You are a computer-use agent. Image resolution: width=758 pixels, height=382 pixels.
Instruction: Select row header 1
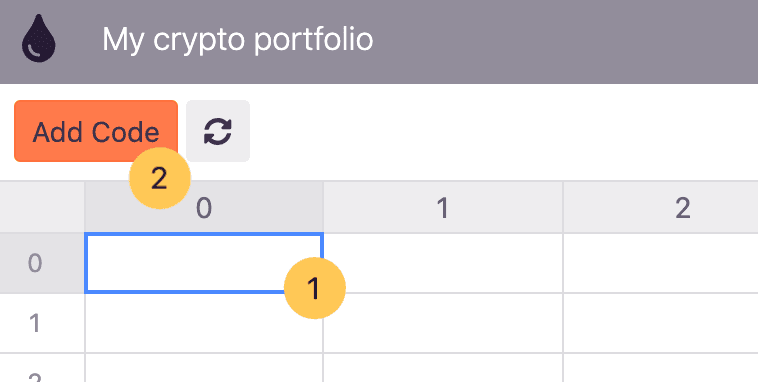[42, 323]
